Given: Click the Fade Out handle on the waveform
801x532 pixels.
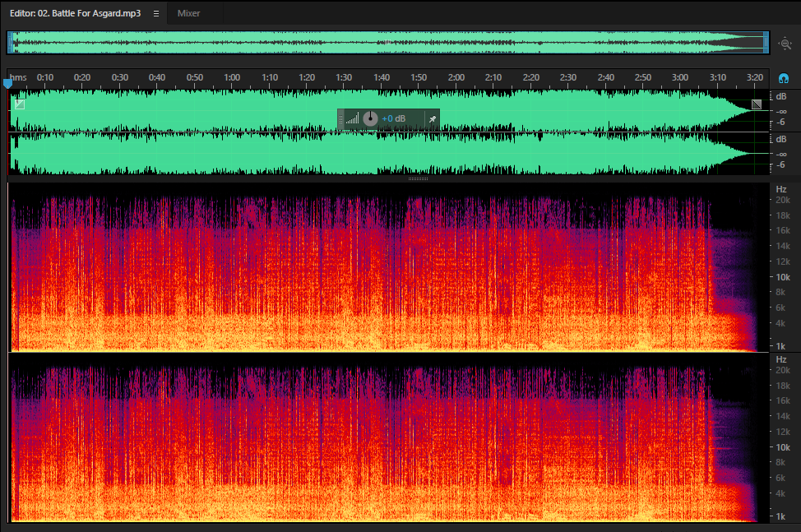Looking at the screenshot, I should pyautogui.click(x=757, y=104).
